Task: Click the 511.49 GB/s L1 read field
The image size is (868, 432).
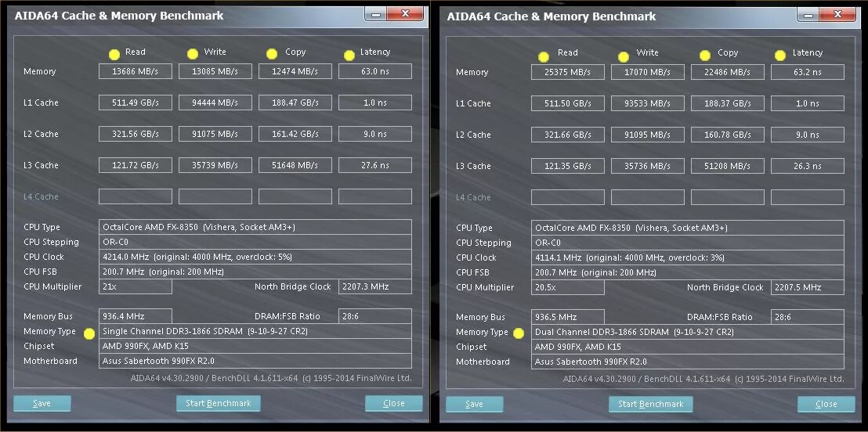Action: click(135, 103)
